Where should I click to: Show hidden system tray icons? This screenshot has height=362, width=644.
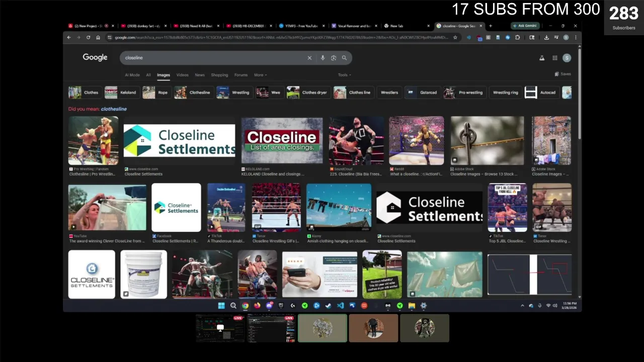point(522,305)
